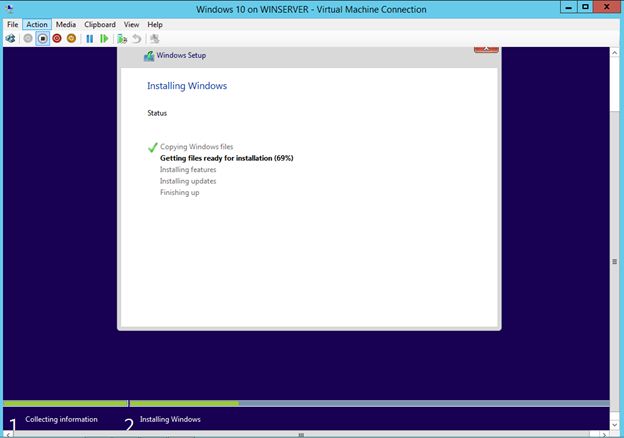Click the Revert arrow icon
624x438 pixels.
(136, 39)
